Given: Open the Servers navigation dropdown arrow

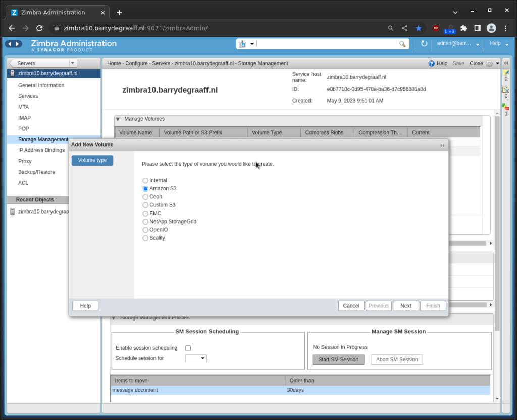Looking at the screenshot, I should [x=73, y=63].
